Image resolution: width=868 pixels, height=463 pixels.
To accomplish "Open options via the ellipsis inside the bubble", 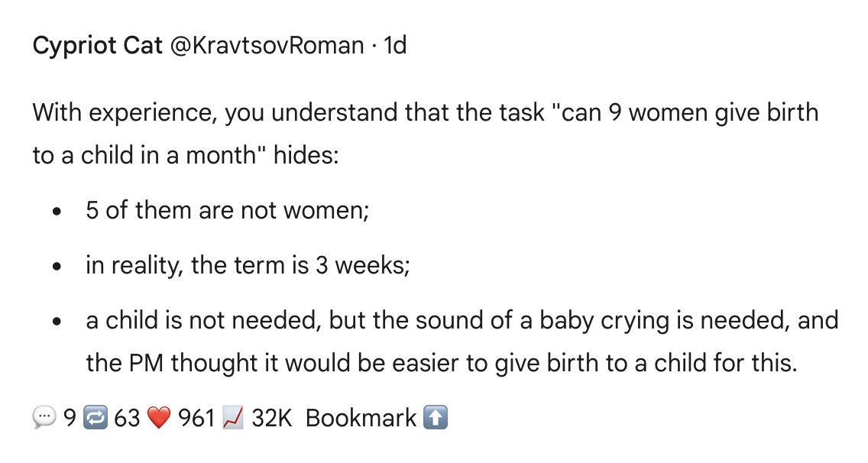I will coord(45,417).
